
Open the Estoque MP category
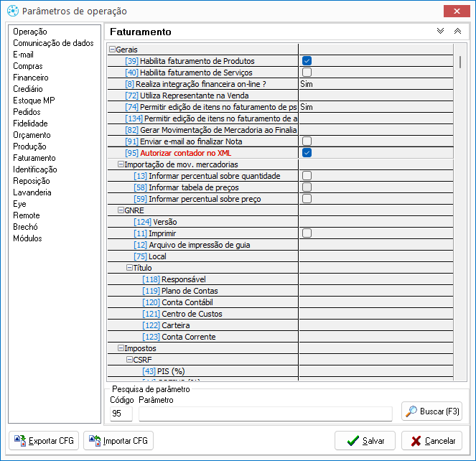coord(33,101)
